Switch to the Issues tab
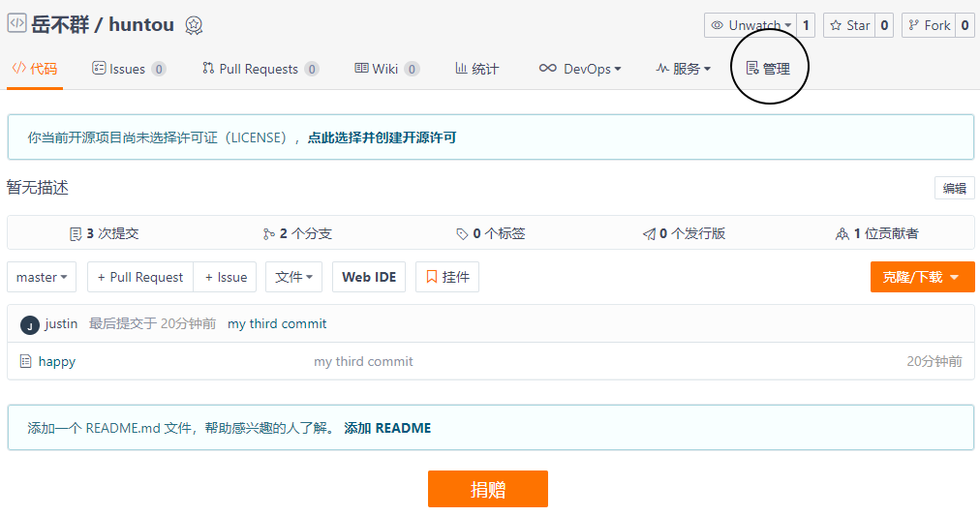980x516 pixels. click(x=128, y=69)
